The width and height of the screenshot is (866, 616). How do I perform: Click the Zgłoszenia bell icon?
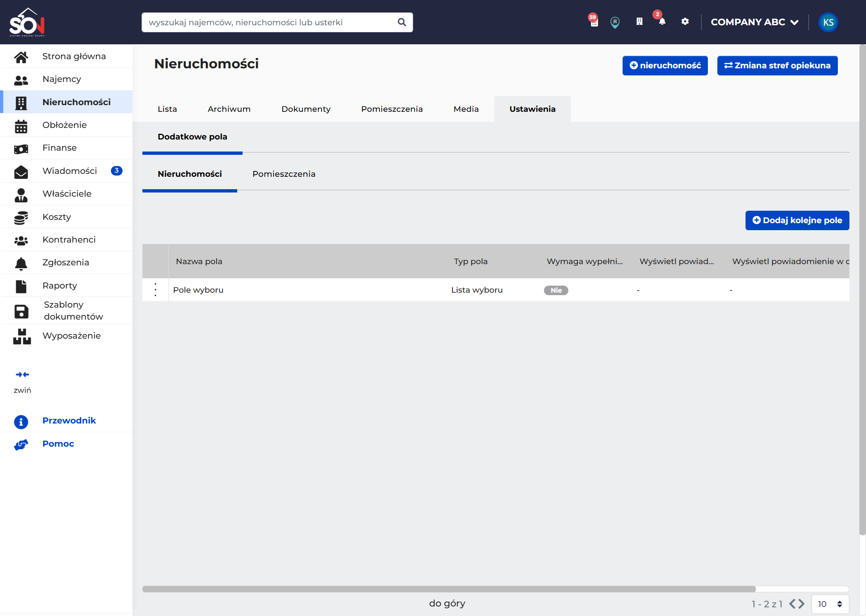point(21,263)
